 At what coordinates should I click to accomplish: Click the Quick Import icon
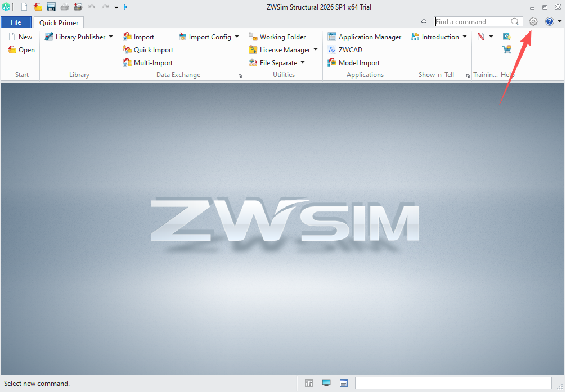128,50
